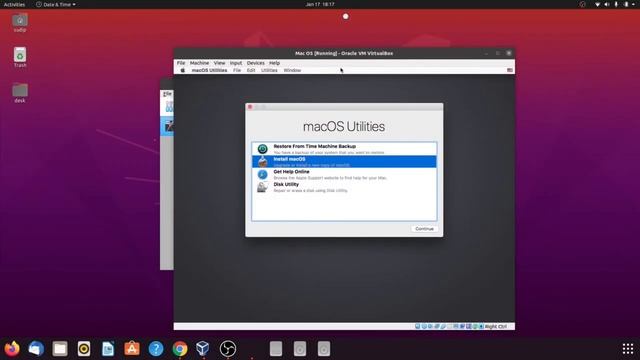Select the Install macOS option
This screenshot has height=360, width=640.
pos(344,162)
